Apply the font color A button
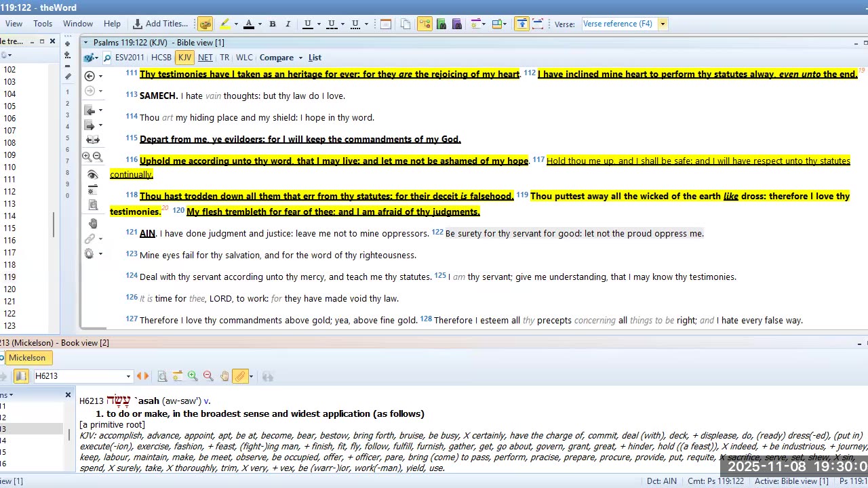Viewport: 868px width, 488px height. coord(249,24)
